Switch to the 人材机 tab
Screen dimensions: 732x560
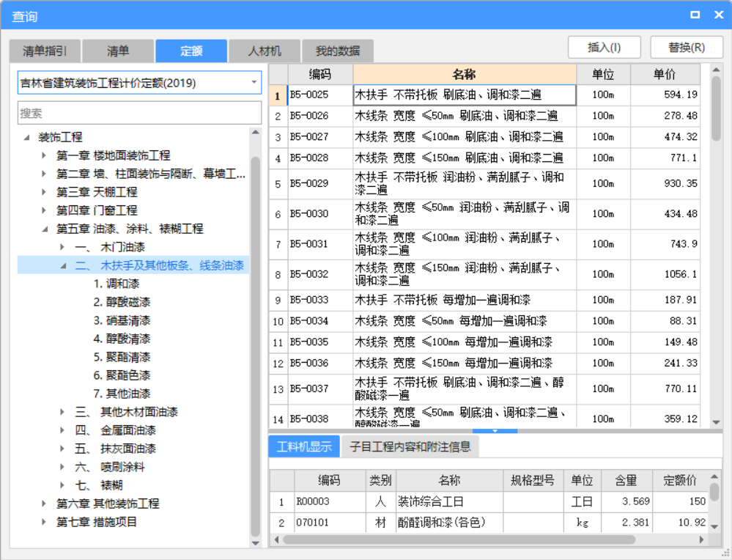click(x=264, y=51)
